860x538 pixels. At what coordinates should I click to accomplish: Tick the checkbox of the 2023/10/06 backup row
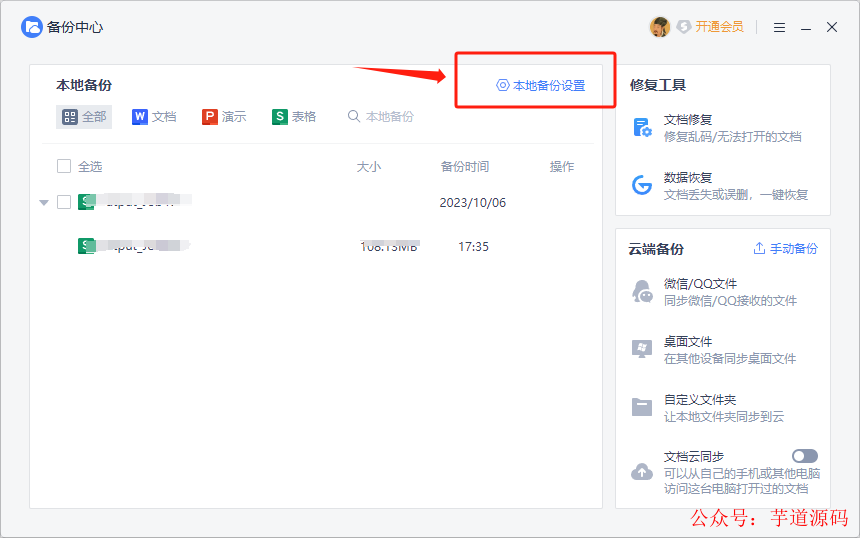(x=64, y=202)
